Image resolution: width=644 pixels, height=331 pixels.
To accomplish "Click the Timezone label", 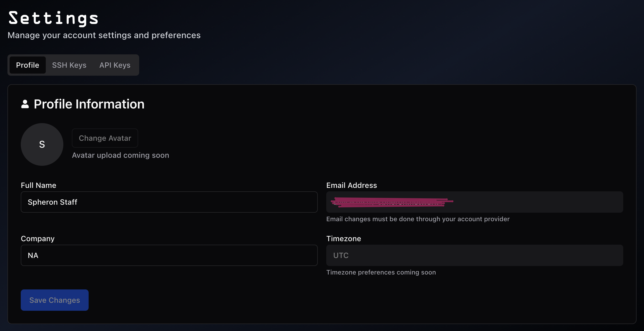I will [x=344, y=239].
